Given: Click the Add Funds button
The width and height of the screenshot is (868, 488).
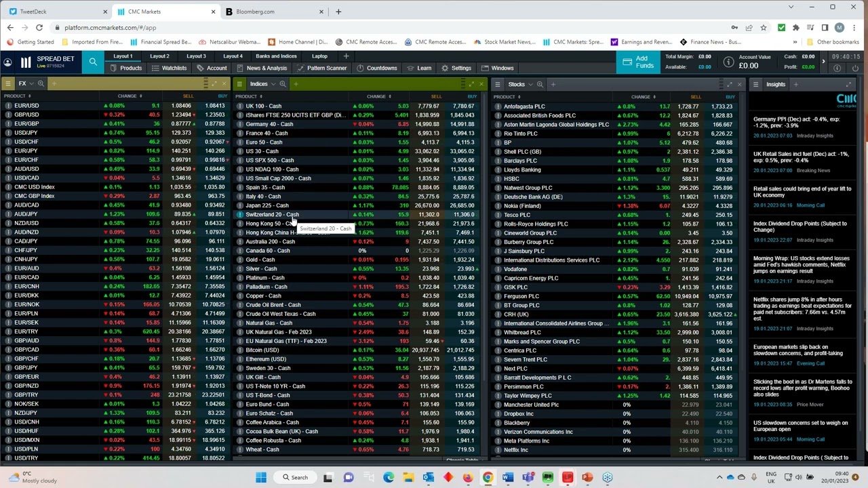Looking at the screenshot, I should point(637,62).
